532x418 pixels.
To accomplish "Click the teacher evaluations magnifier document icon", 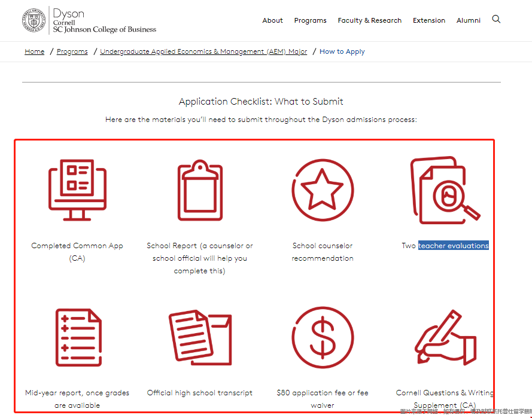I will (445, 190).
